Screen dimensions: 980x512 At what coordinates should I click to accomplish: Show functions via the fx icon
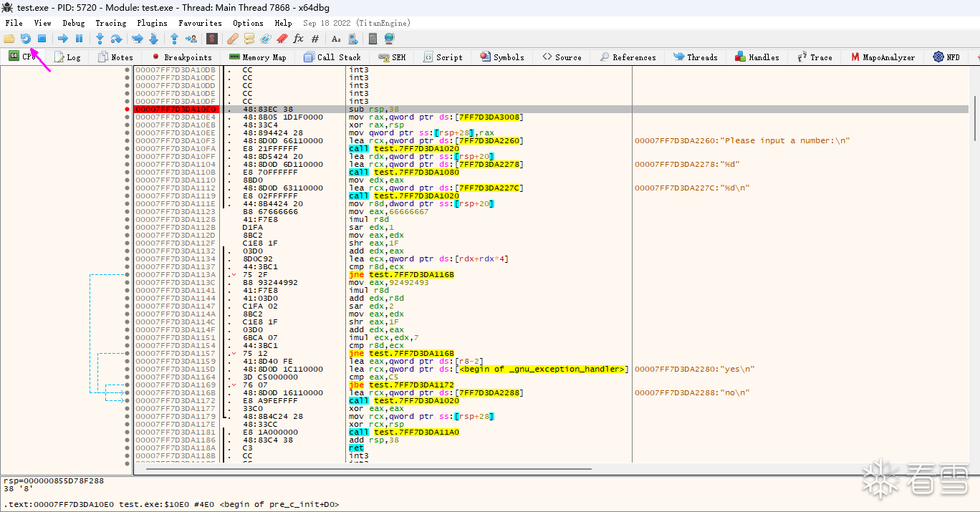[298, 39]
